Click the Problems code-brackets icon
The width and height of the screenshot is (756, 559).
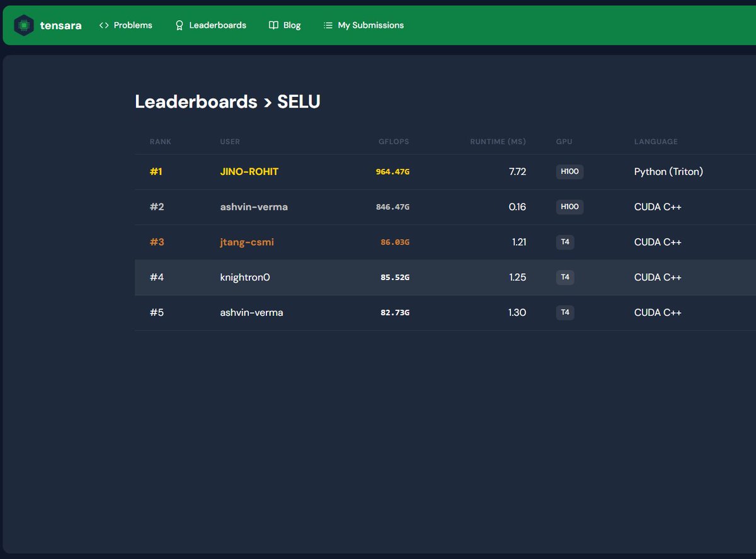104,25
